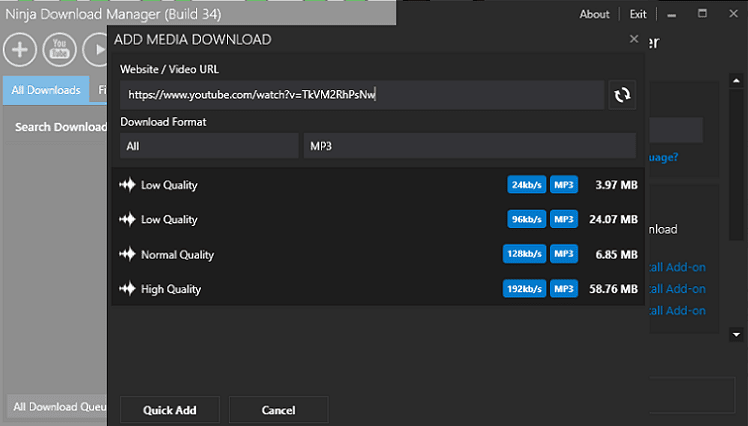Click the Quick Add button
Screen dimensions: 748x426
point(170,410)
